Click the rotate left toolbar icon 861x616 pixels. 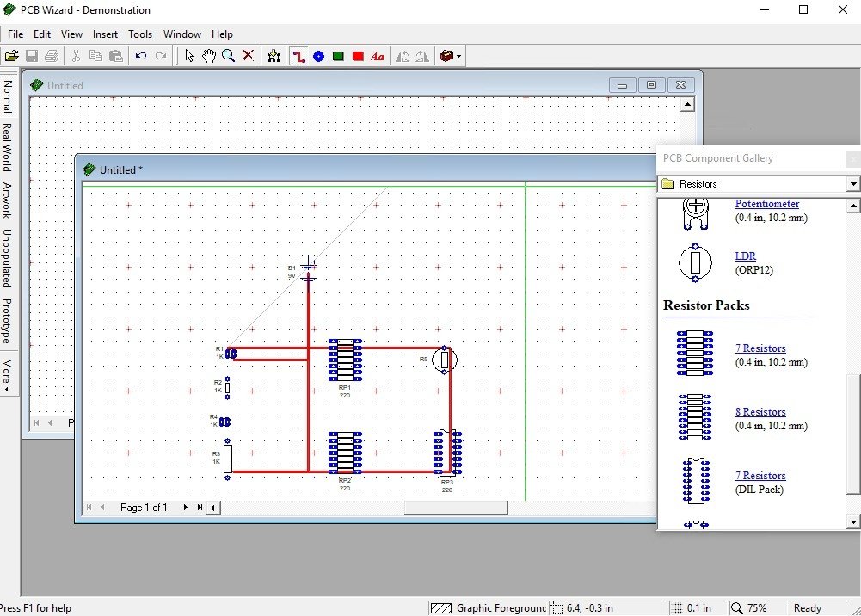403,56
